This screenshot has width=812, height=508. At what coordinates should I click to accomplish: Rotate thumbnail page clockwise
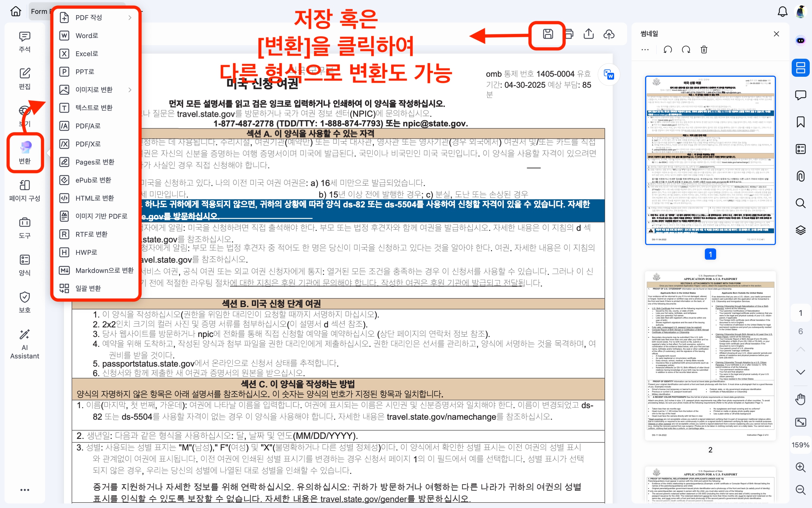[x=686, y=50]
